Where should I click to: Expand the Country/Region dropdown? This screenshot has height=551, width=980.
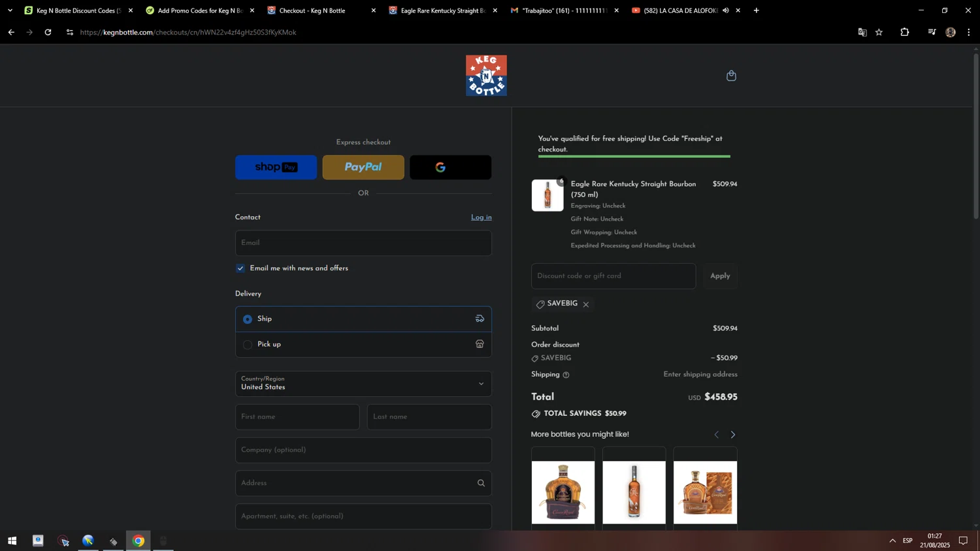pos(363,384)
